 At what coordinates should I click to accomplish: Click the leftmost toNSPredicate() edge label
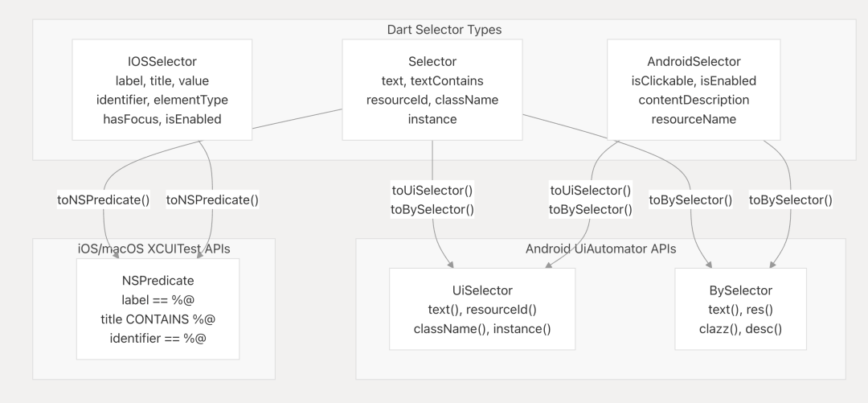(x=104, y=200)
